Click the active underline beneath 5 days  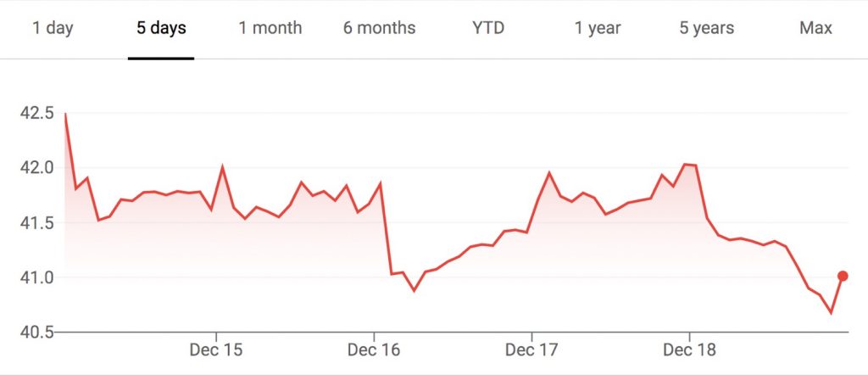click(161, 59)
